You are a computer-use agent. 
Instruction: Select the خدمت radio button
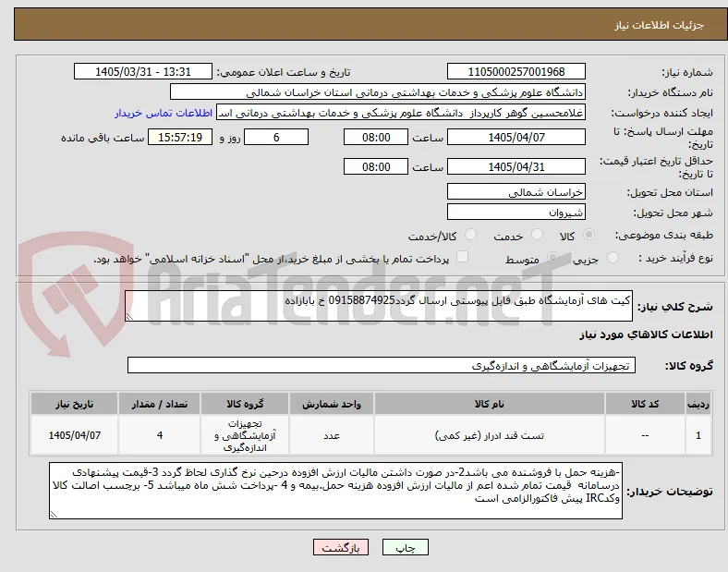[x=537, y=235]
